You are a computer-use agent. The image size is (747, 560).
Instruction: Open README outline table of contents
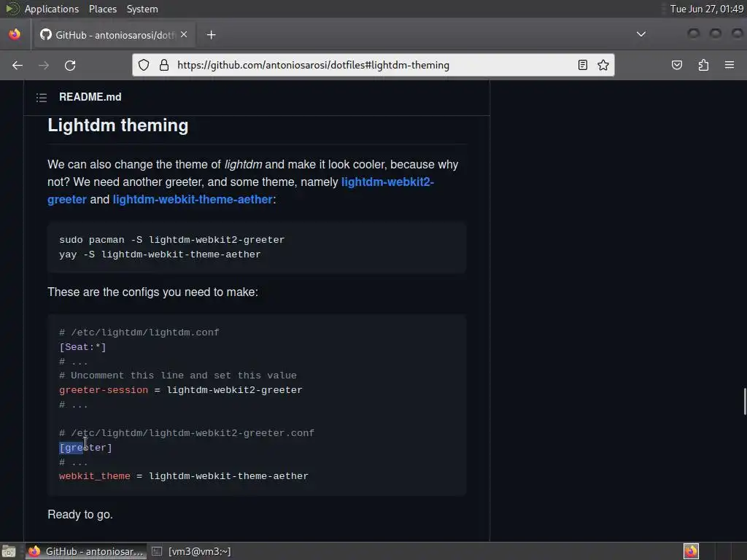(42, 98)
